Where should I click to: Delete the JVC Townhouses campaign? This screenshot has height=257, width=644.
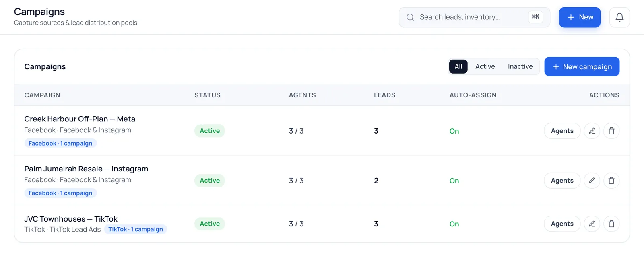tap(611, 224)
